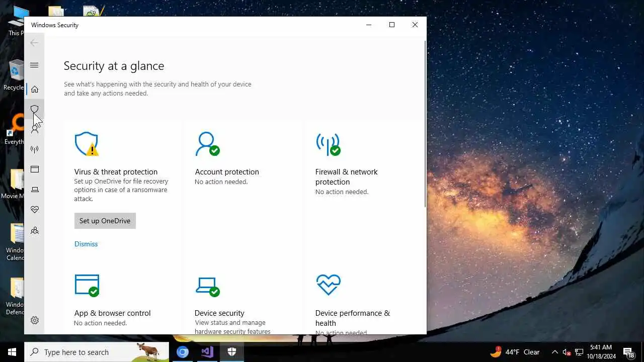
Task: Open the Windows Start menu
Action: click(x=12, y=352)
